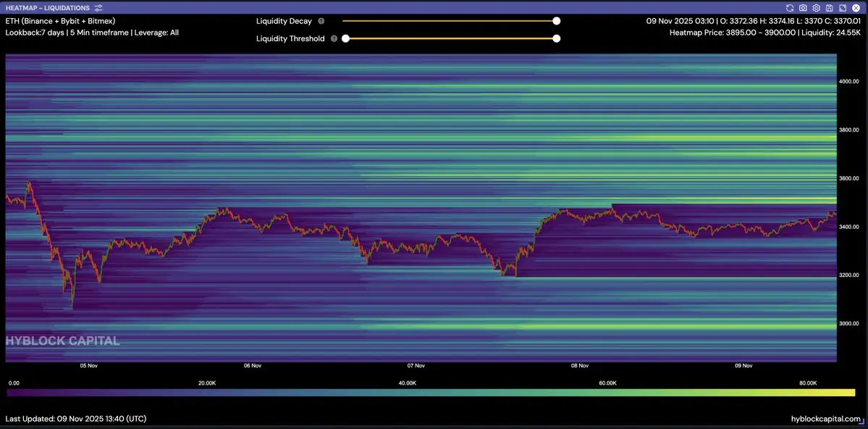Visit the hyblockcapital.com link
This screenshot has height=429, width=868.
coord(825,419)
